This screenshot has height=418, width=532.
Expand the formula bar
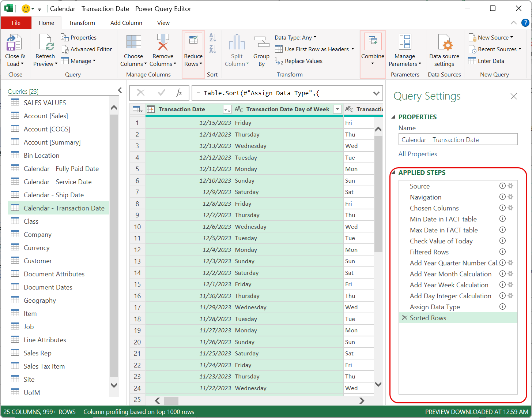(x=376, y=93)
